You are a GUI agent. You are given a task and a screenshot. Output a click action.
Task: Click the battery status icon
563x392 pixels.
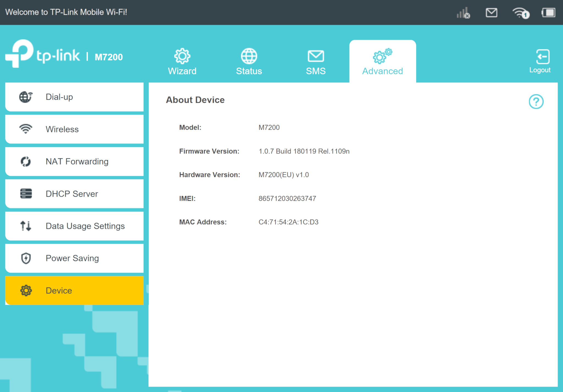click(x=548, y=13)
